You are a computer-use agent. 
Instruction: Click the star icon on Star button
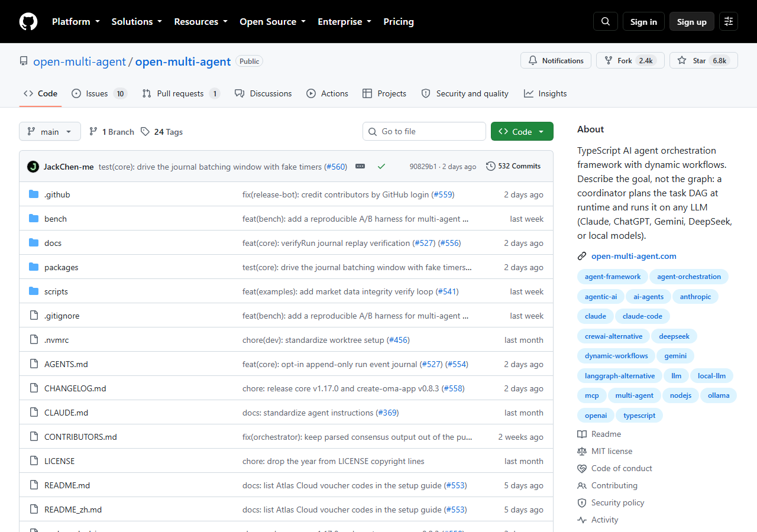coord(682,60)
